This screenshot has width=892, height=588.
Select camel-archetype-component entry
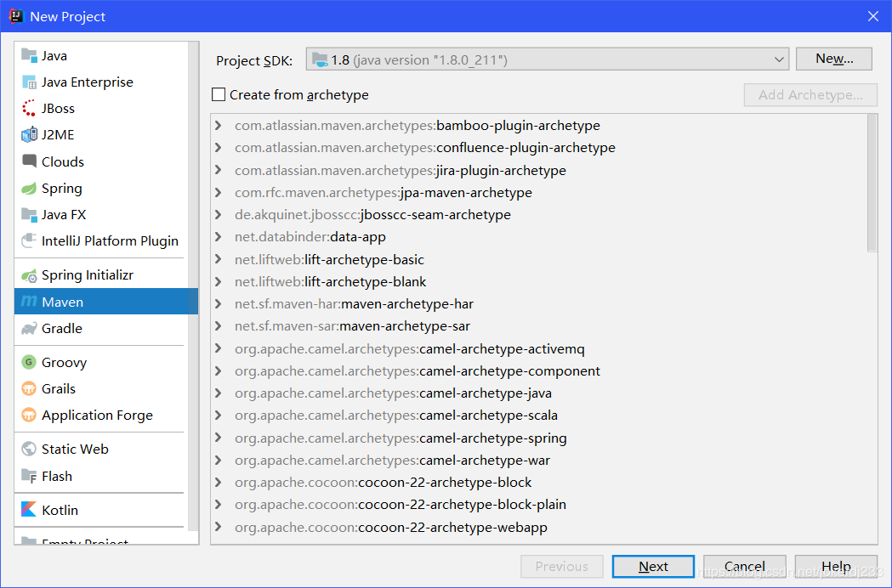[x=417, y=370]
